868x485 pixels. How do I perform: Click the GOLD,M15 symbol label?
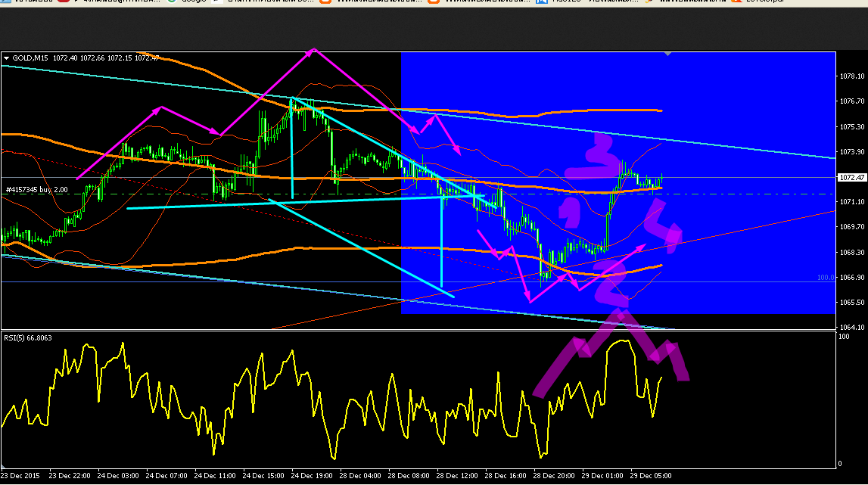click(30, 58)
